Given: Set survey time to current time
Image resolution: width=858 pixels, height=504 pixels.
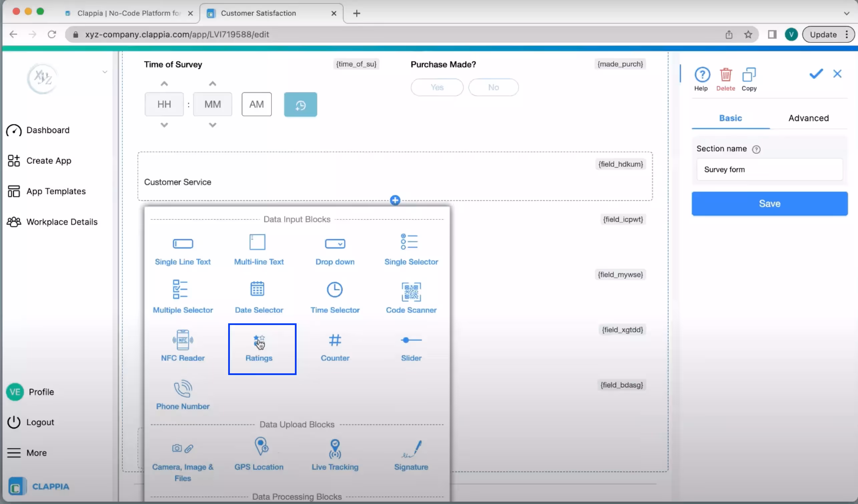Looking at the screenshot, I should 300,104.
